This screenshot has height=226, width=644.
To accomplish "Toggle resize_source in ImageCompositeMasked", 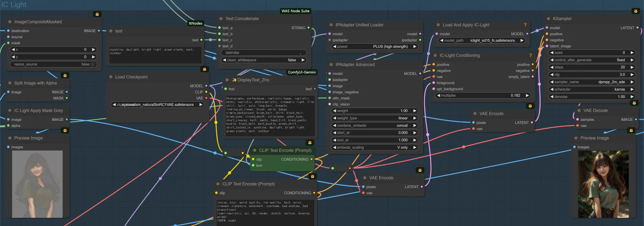I will coord(53,64).
